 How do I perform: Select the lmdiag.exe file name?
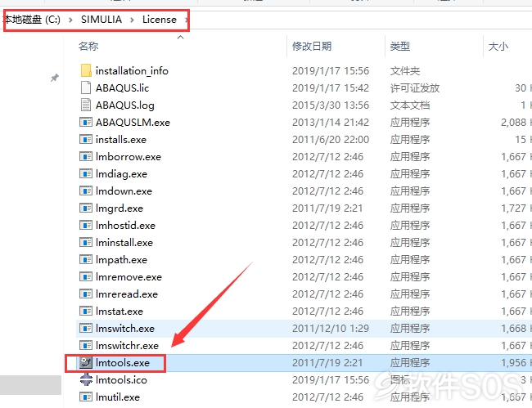coord(121,174)
